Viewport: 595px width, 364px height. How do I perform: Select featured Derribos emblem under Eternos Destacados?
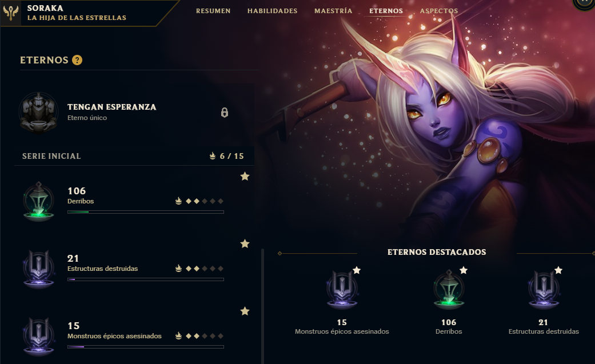[x=449, y=289]
